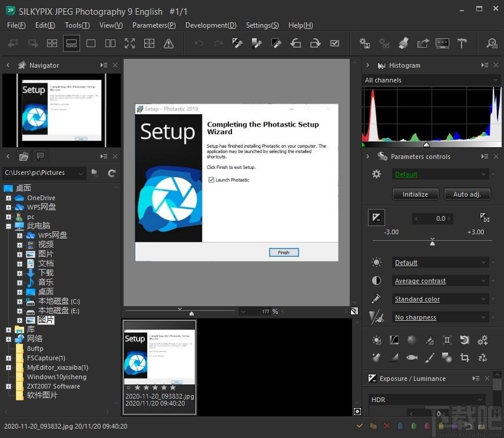Click the fish-shaped tool icon
The width and height of the screenshot is (504, 438).
(412, 357)
